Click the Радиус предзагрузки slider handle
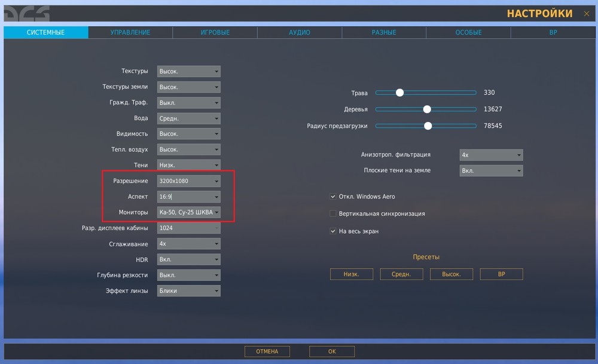The height and width of the screenshot is (364, 598). tap(428, 126)
